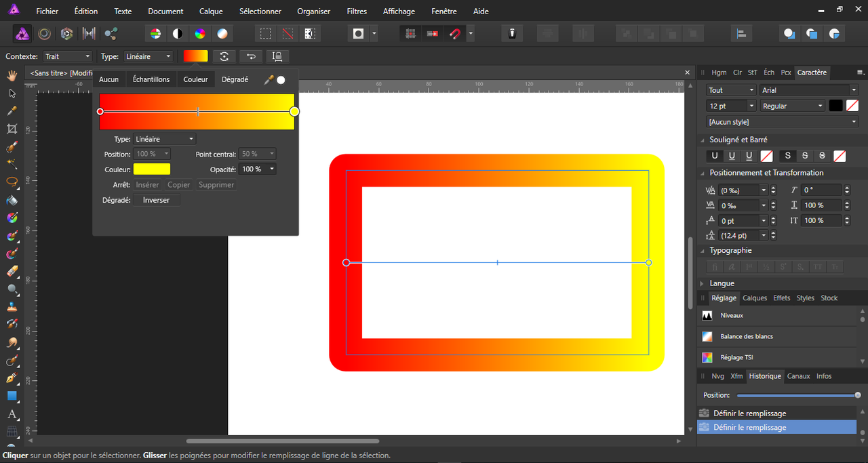Open the snapping options dropdown arrow
This screenshot has height=463, width=868.
[x=471, y=33]
